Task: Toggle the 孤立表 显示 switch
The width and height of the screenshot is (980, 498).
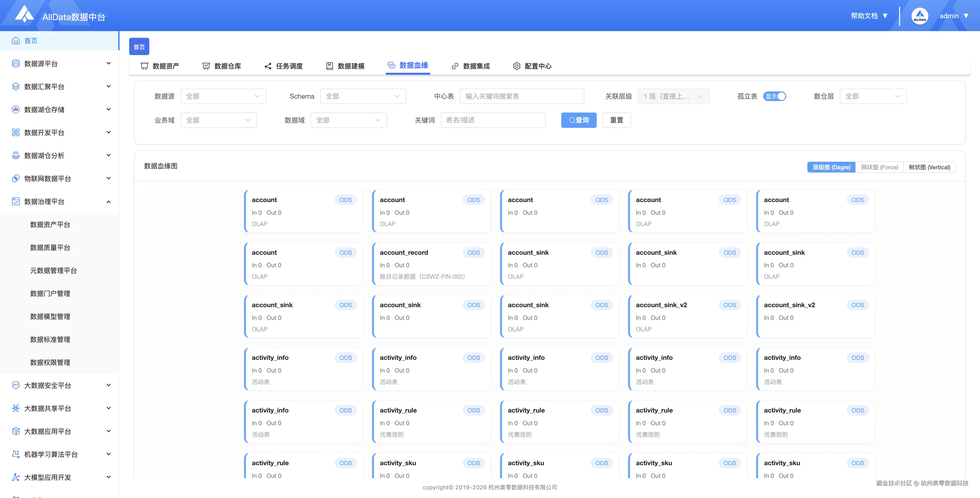Action: click(x=774, y=96)
